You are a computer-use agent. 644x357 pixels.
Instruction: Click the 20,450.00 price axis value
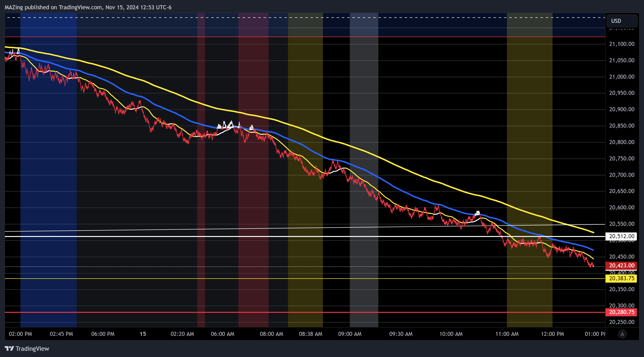622,256
